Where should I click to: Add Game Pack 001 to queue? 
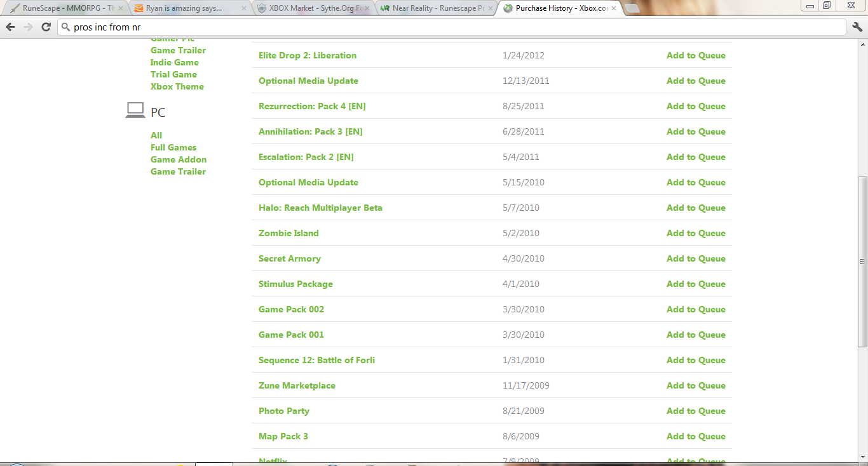click(696, 335)
